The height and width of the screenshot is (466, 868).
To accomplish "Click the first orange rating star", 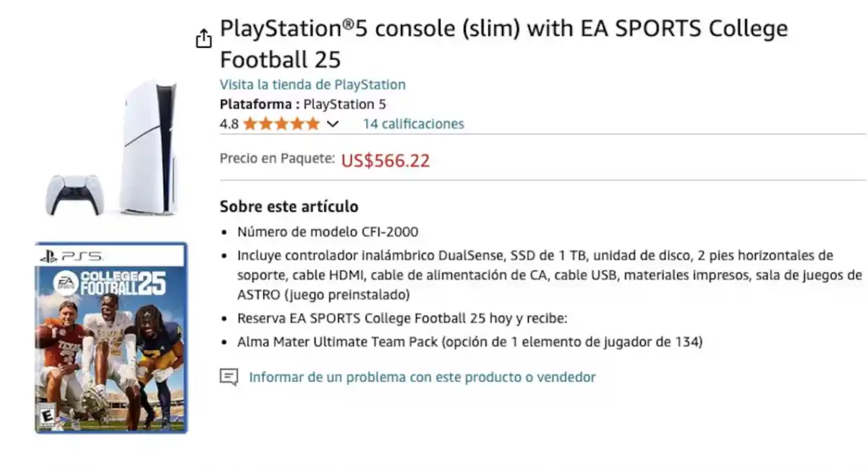I will click(x=249, y=124).
